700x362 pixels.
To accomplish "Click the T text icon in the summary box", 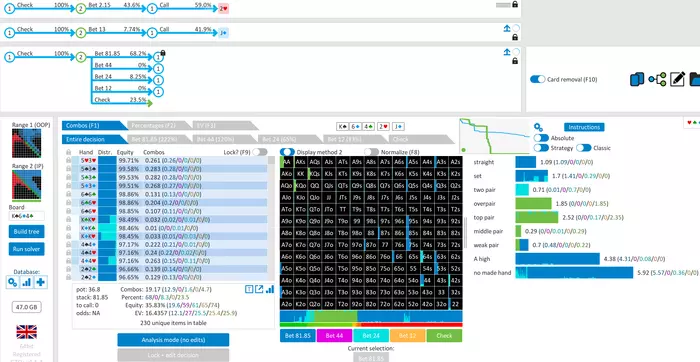I will click(x=249, y=289).
